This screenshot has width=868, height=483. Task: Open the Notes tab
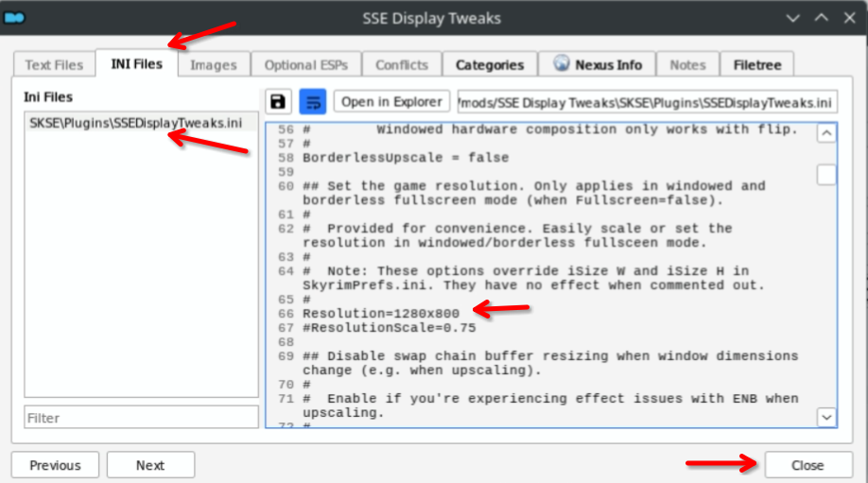pos(687,64)
